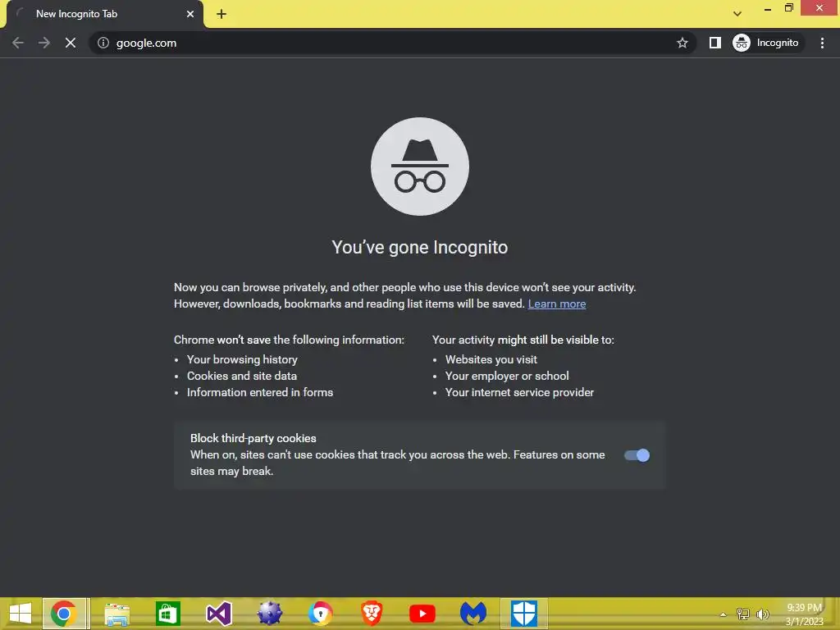View site information for google.com
This screenshot has width=840, height=630.
[x=103, y=43]
